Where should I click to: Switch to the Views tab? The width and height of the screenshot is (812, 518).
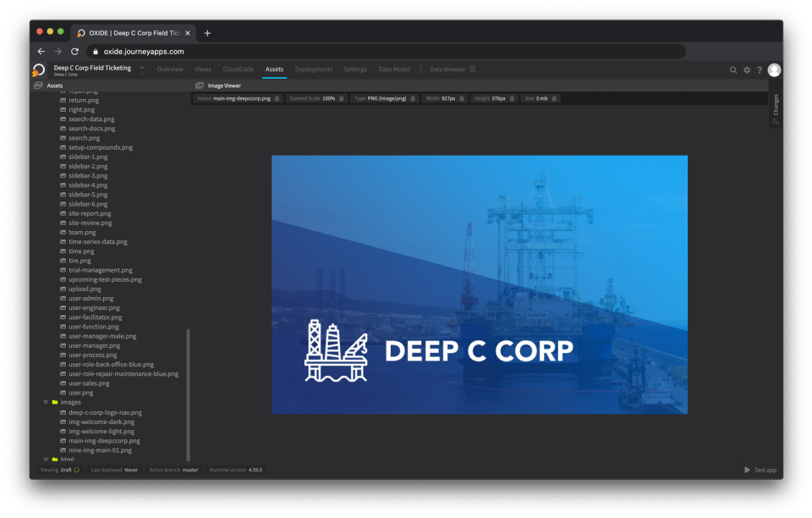pyautogui.click(x=203, y=69)
